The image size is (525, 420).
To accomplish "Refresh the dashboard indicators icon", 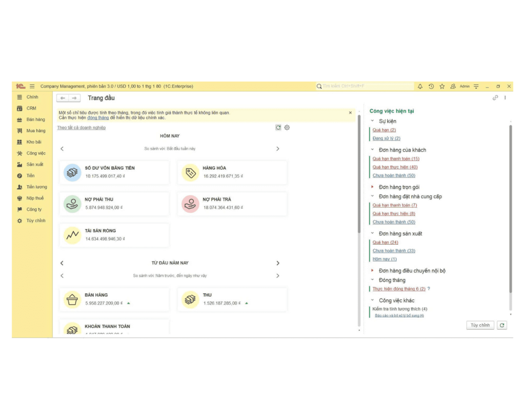I will (x=278, y=128).
